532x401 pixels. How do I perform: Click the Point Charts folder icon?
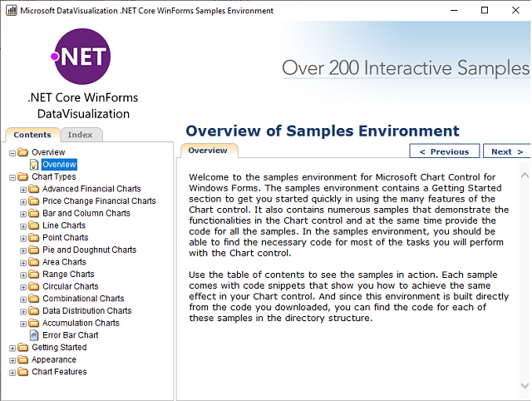click(33, 238)
